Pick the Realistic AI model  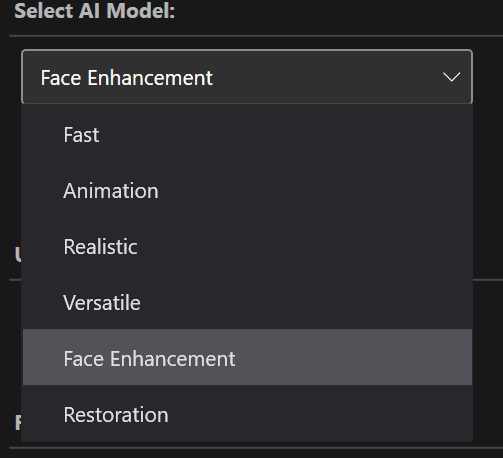(247, 247)
